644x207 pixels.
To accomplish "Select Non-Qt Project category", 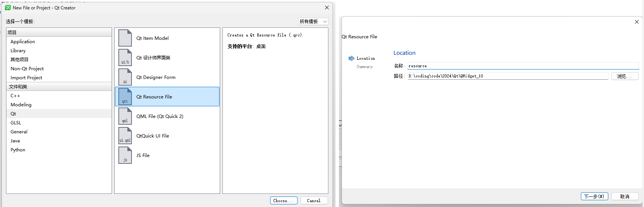I will coord(59,69).
